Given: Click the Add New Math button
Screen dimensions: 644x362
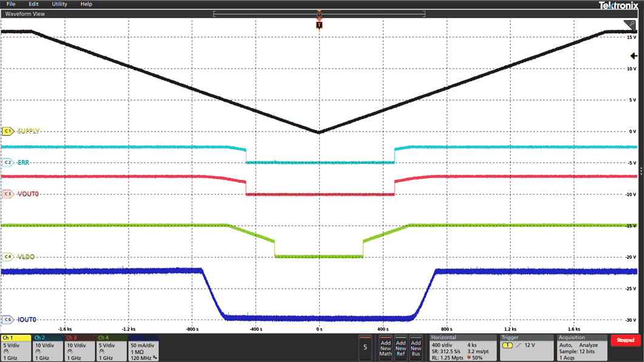Looking at the screenshot, I should tap(387, 347).
